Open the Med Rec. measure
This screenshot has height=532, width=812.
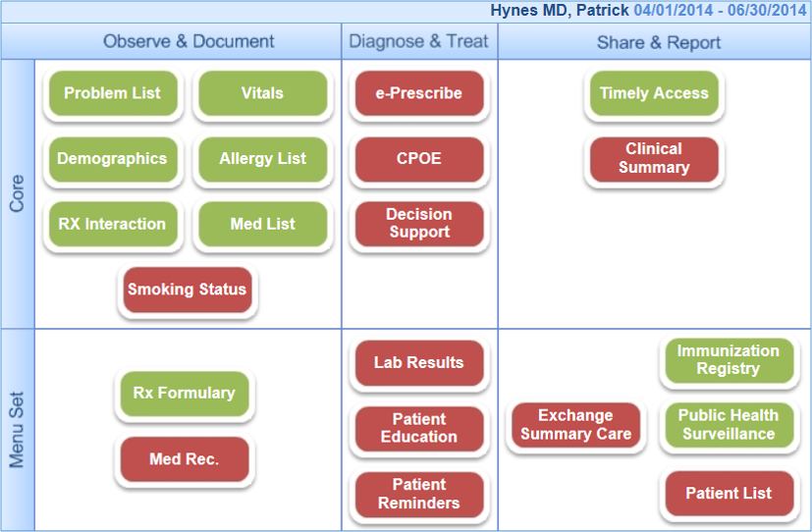(x=185, y=459)
